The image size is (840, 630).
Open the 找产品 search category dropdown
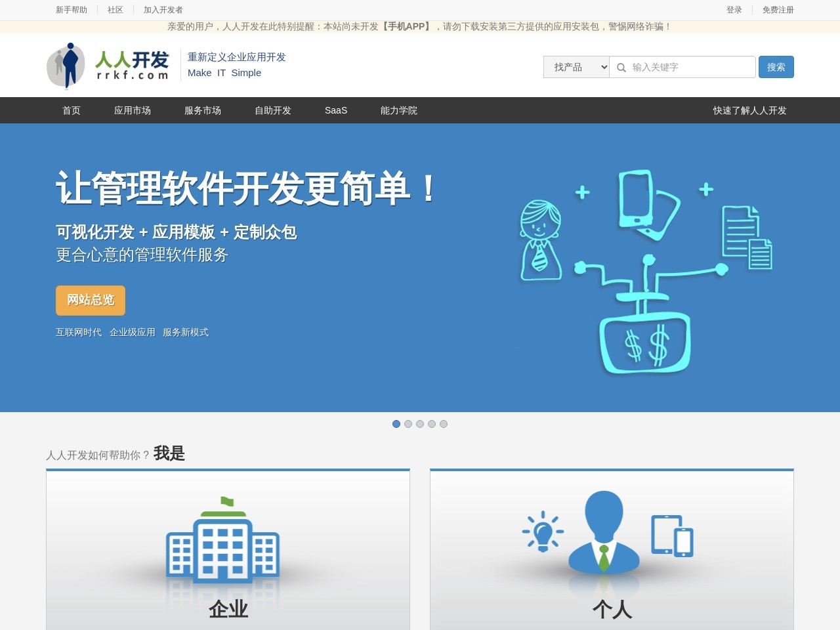click(576, 67)
